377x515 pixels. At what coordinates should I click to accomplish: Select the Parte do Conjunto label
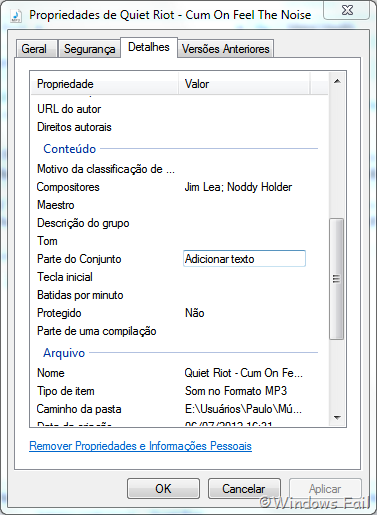pos(79,259)
